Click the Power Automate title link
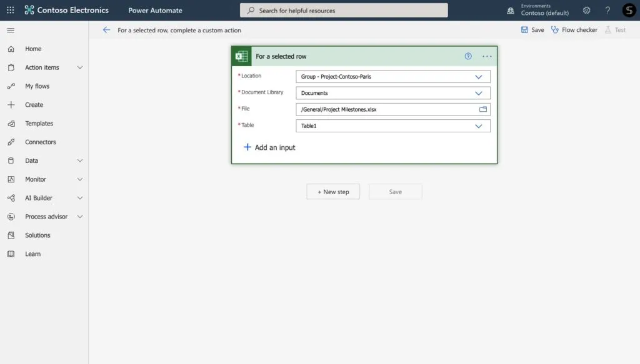640x364 pixels. pos(155,11)
